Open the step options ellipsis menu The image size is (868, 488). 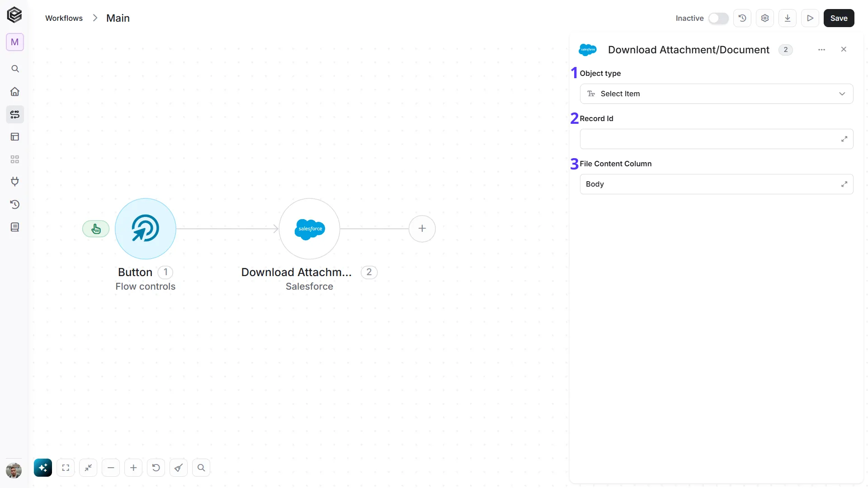point(821,50)
